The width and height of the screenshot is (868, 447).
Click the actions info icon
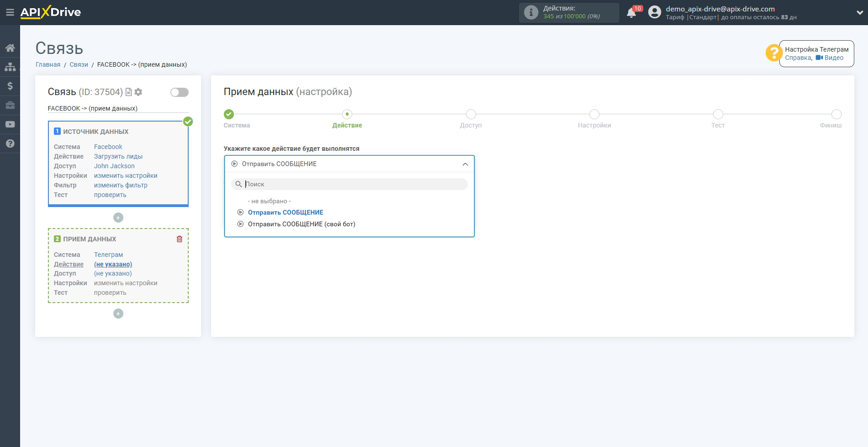(531, 12)
